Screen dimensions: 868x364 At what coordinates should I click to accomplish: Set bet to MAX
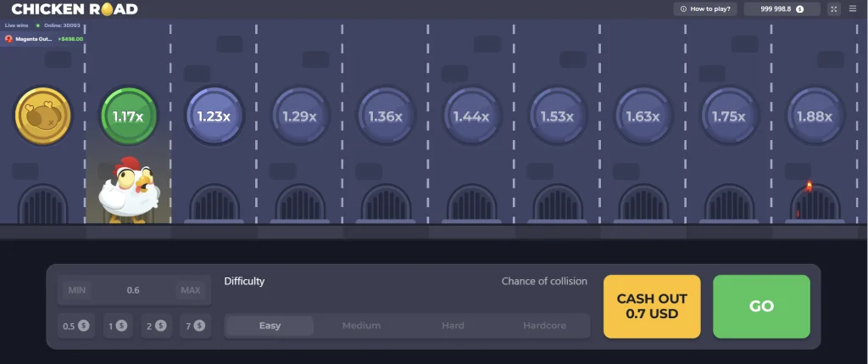click(191, 290)
